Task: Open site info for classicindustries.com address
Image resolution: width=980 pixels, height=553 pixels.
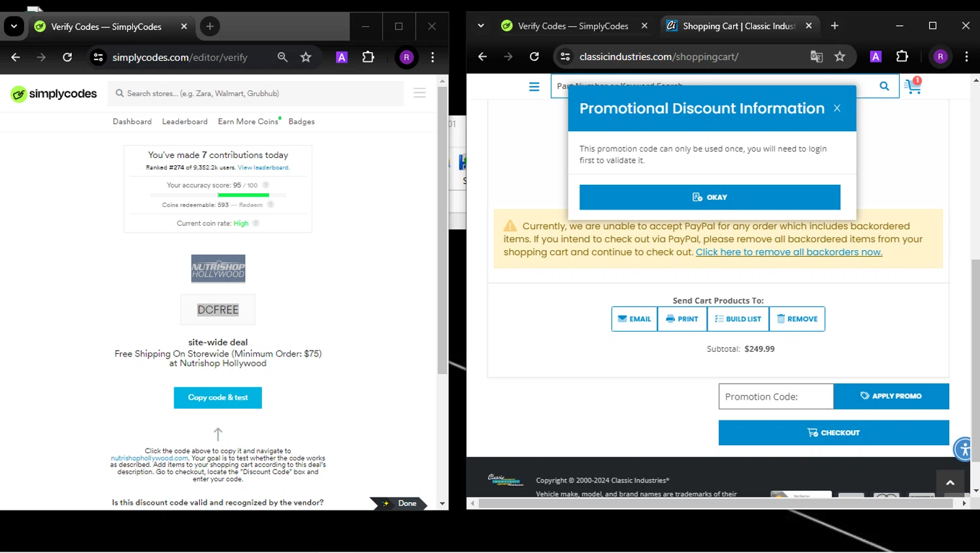Action: click(x=566, y=57)
